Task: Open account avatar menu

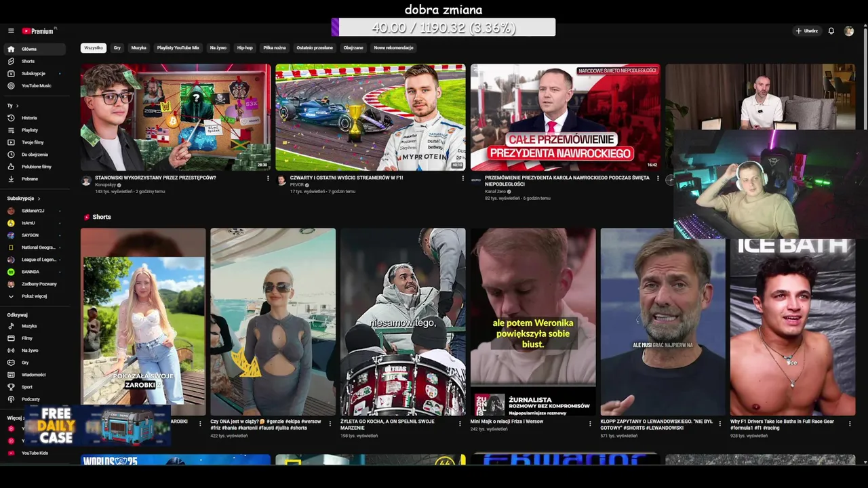Action: (848, 31)
